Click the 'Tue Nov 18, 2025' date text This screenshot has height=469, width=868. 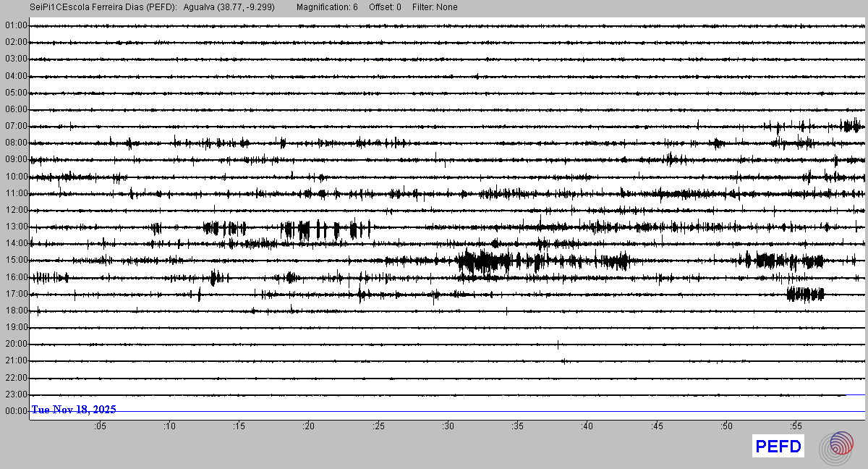74,410
